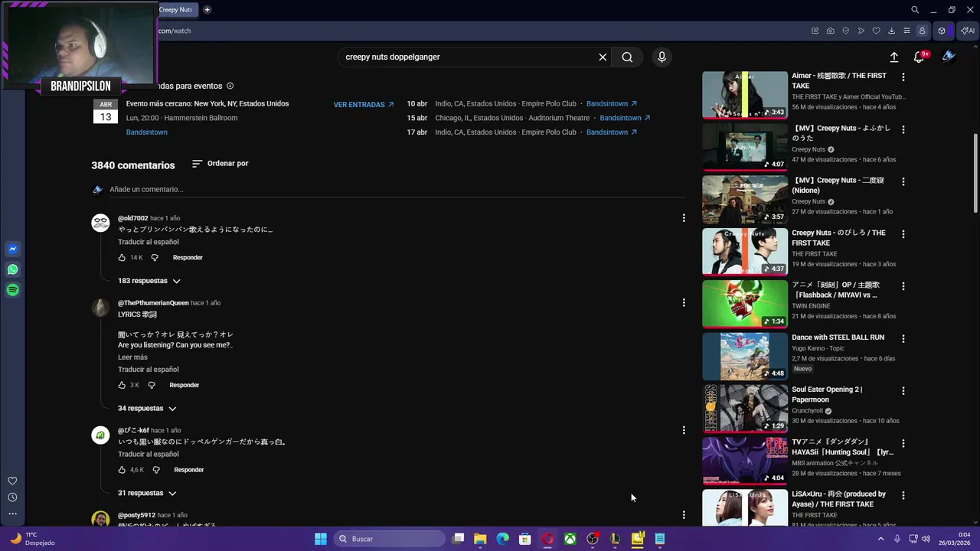Open sidebar more options dots
980x551 pixels.
(12, 514)
